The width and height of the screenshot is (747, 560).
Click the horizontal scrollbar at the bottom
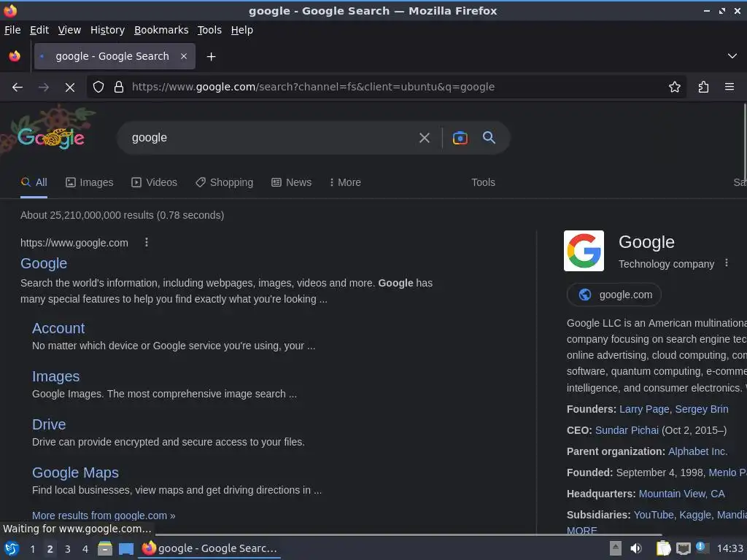[409, 534]
